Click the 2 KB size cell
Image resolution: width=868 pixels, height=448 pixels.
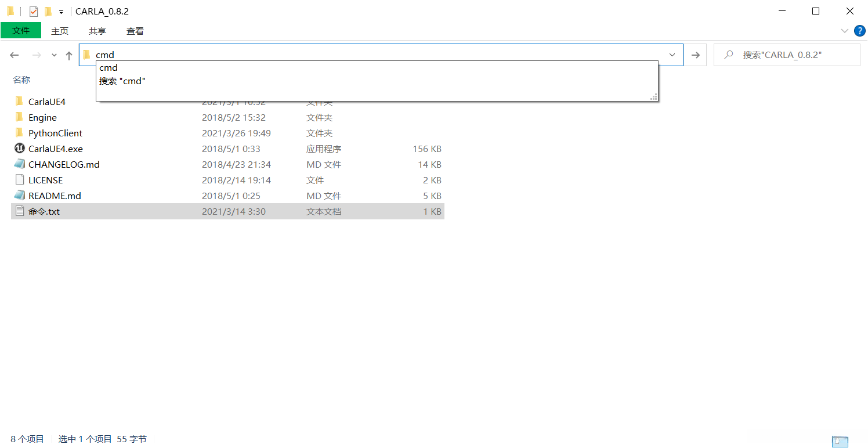(x=432, y=180)
